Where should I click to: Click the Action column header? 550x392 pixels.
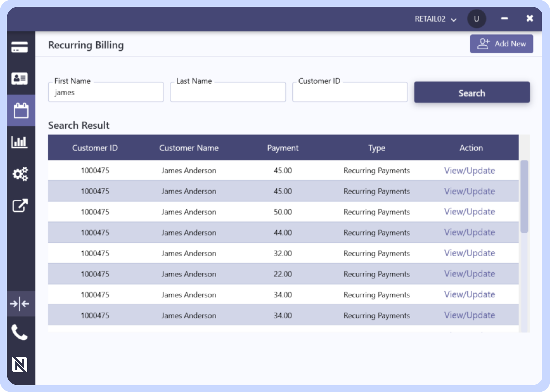(x=471, y=148)
